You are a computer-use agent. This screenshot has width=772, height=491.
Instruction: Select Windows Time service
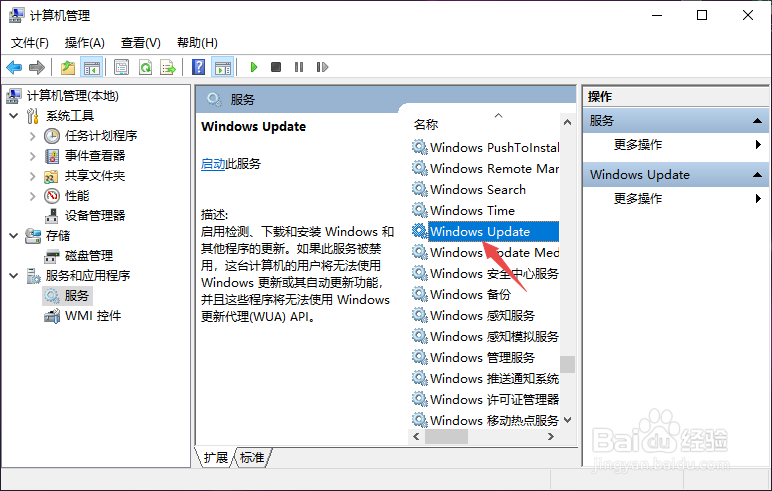pyautogui.click(x=485, y=210)
